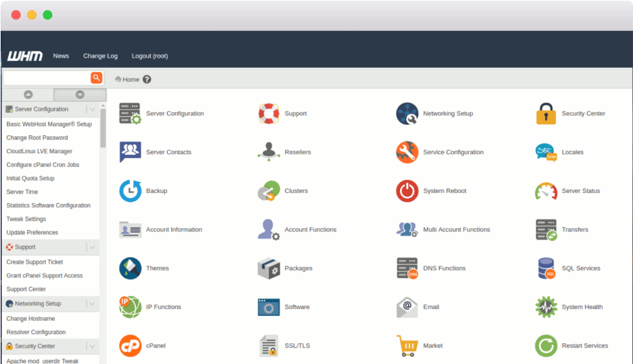Screen dimensions: 633x364
Task: Open Statistics Software Configuration link
Action: coord(48,205)
